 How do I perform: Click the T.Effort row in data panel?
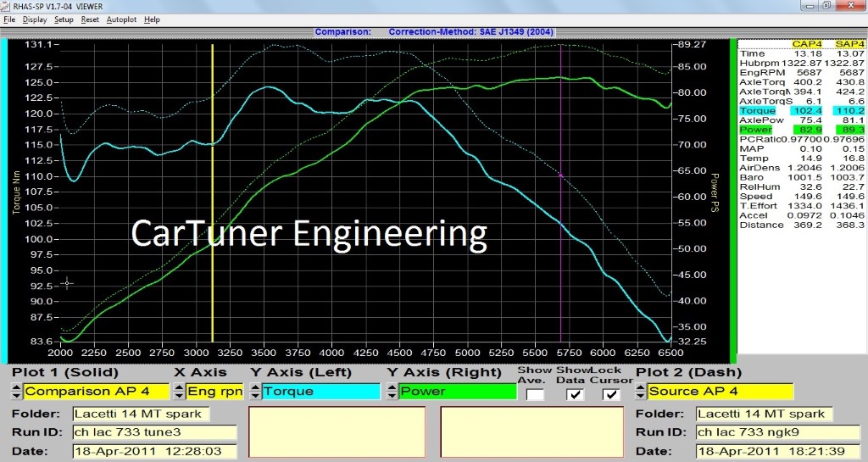tap(802, 206)
